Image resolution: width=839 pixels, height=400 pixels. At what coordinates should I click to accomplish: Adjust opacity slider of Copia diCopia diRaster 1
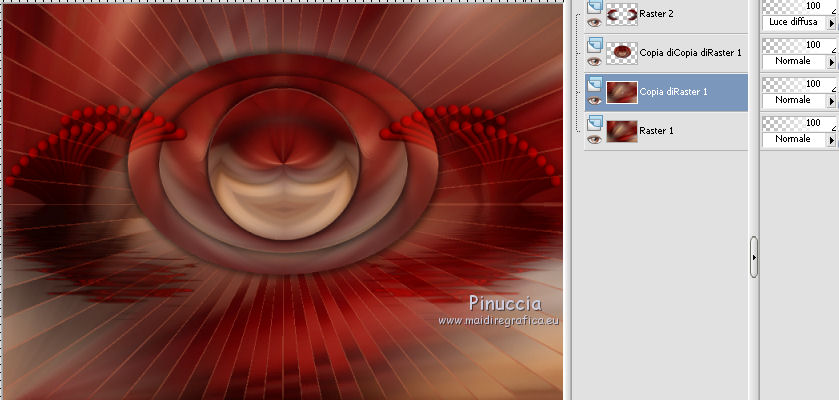tap(799, 45)
